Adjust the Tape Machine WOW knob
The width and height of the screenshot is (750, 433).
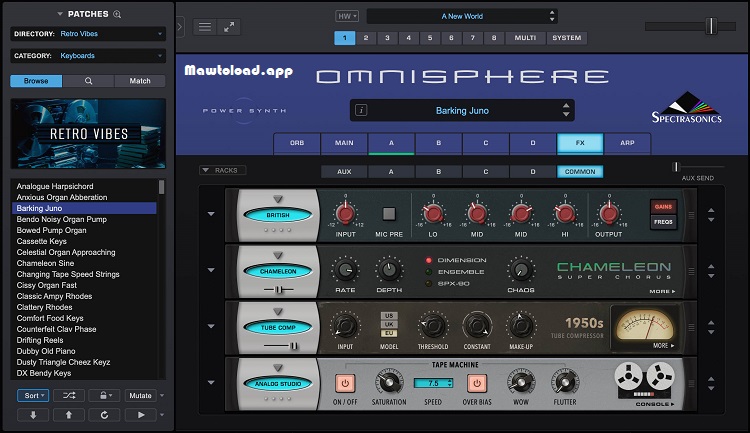pos(520,382)
